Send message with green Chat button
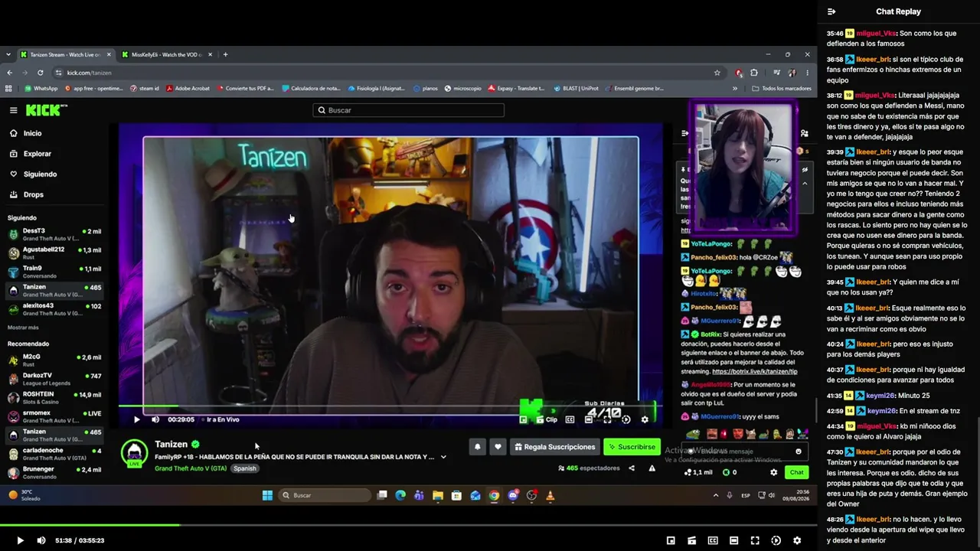This screenshot has width=980, height=551. point(797,472)
